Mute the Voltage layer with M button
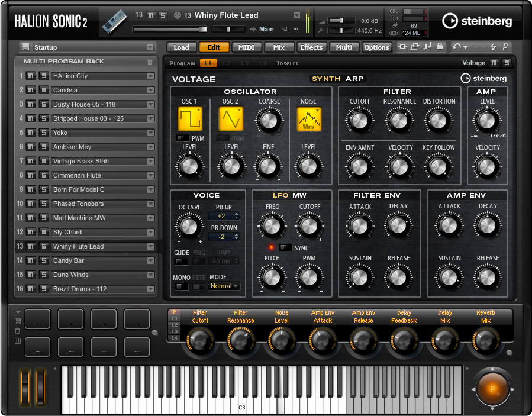The image size is (532, 416). coord(494,63)
